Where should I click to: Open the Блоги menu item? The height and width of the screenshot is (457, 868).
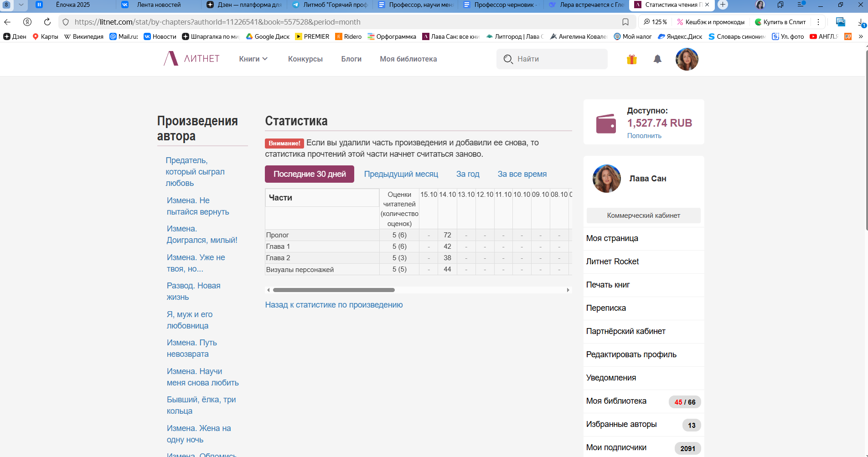[351, 59]
